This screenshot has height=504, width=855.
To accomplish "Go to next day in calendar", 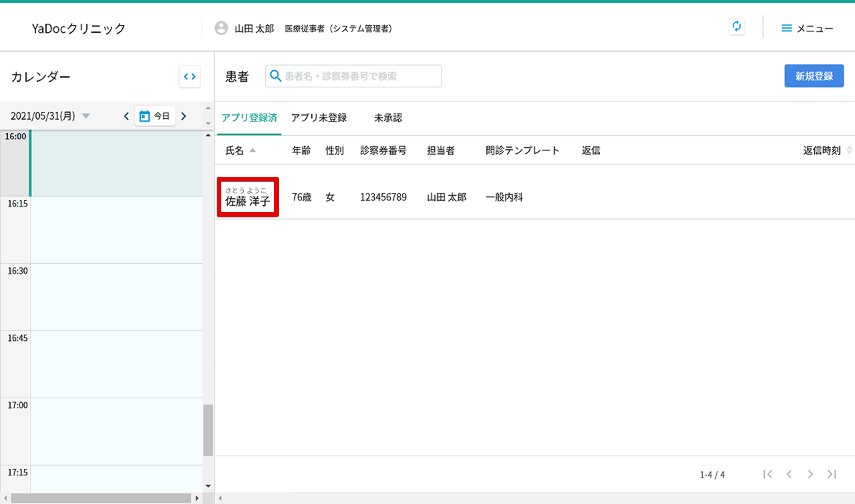I will pyautogui.click(x=184, y=116).
